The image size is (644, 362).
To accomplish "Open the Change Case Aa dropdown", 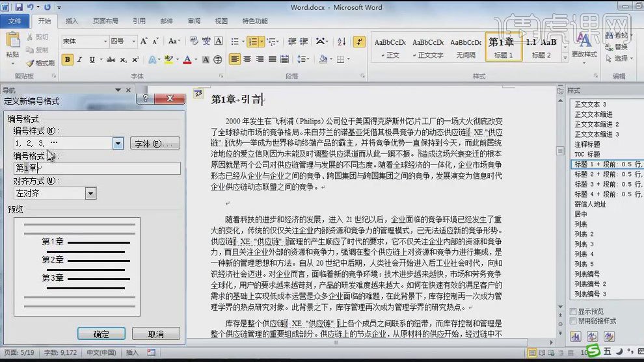I will (x=174, y=41).
